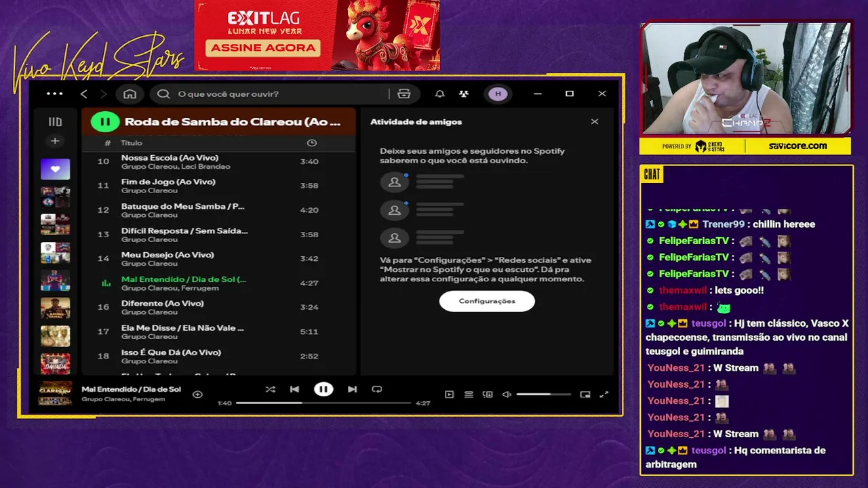The width and height of the screenshot is (868, 488).
Task: Seek on the song progress bar
Action: tap(323, 403)
